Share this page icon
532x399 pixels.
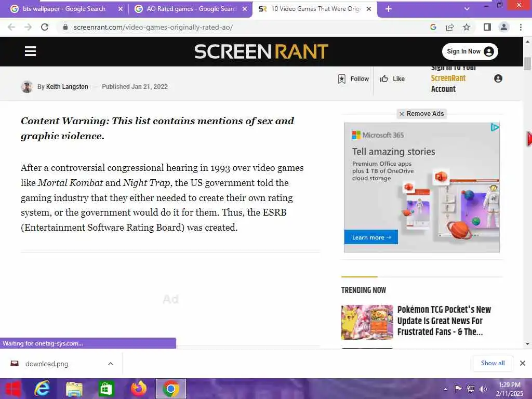450,27
